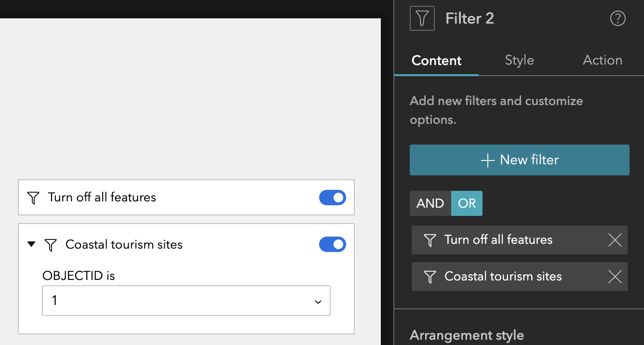The height and width of the screenshot is (345, 644).
Task: Select the Content tab
Action: pyautogui.click(x=436, y=61)
